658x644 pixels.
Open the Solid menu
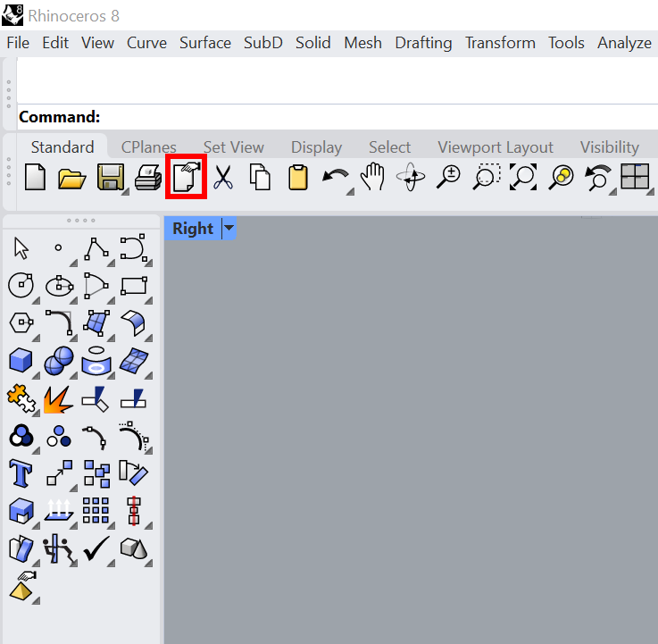point(312,43)
